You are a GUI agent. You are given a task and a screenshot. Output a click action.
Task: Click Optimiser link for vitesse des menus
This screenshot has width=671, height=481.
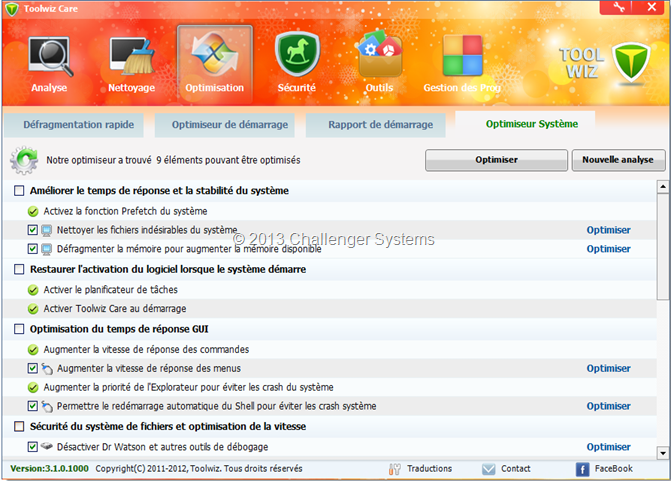pyautogui.click(x=609, y=368)
